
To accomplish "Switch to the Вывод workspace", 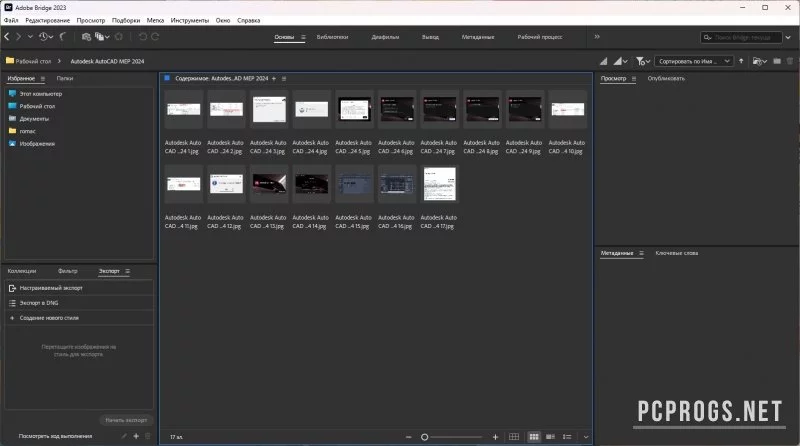I will pos(430,37).
